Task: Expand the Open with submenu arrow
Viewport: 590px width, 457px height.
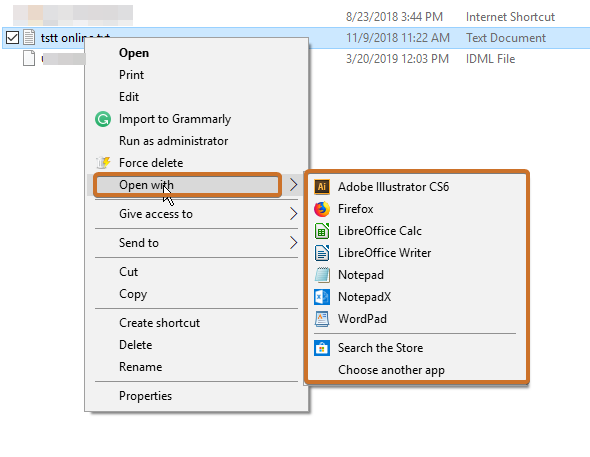Action: (x=293, y=185)
